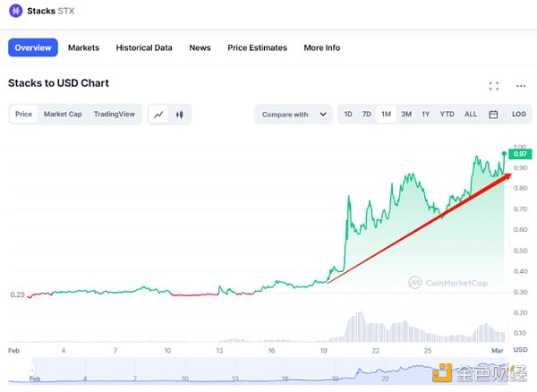
Task: Switch chart to Market Cap view
Action: click(63, 115)
